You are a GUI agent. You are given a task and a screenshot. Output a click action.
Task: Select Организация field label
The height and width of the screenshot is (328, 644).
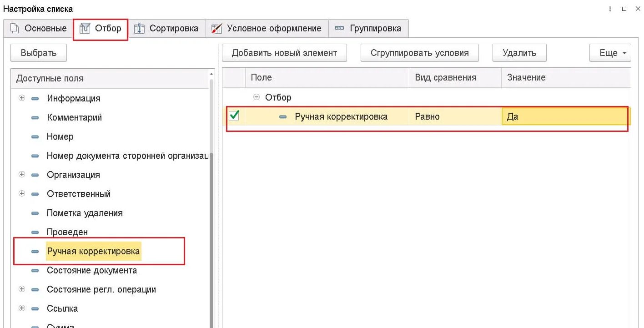click(x=73, y=175)
